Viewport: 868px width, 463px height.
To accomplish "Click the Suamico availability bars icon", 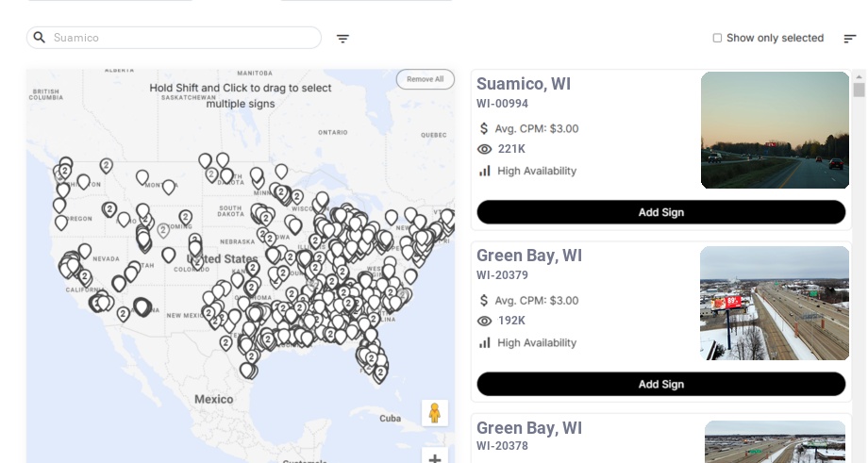I will [485, 171].
